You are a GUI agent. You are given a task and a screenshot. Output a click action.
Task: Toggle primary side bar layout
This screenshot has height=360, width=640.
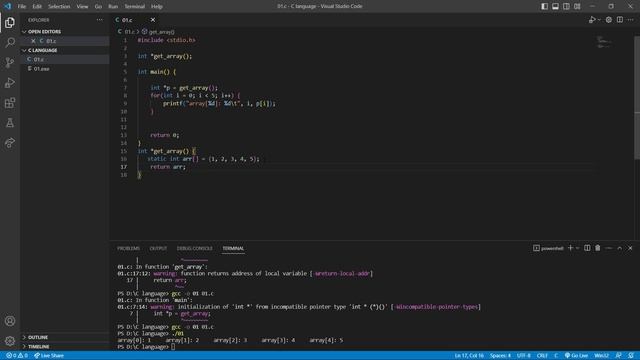pyautogui.click(x=544, y=6)
